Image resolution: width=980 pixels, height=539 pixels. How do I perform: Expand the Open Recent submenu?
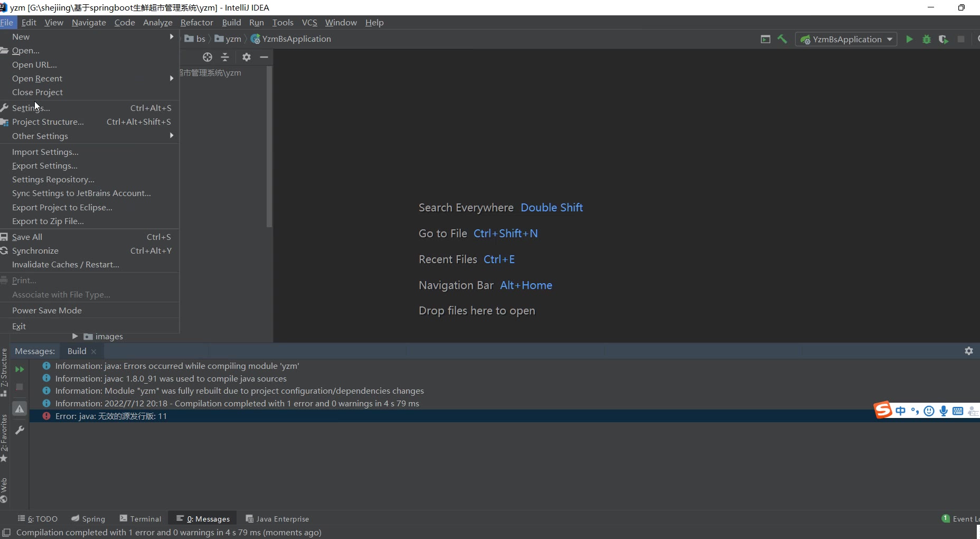90,78
